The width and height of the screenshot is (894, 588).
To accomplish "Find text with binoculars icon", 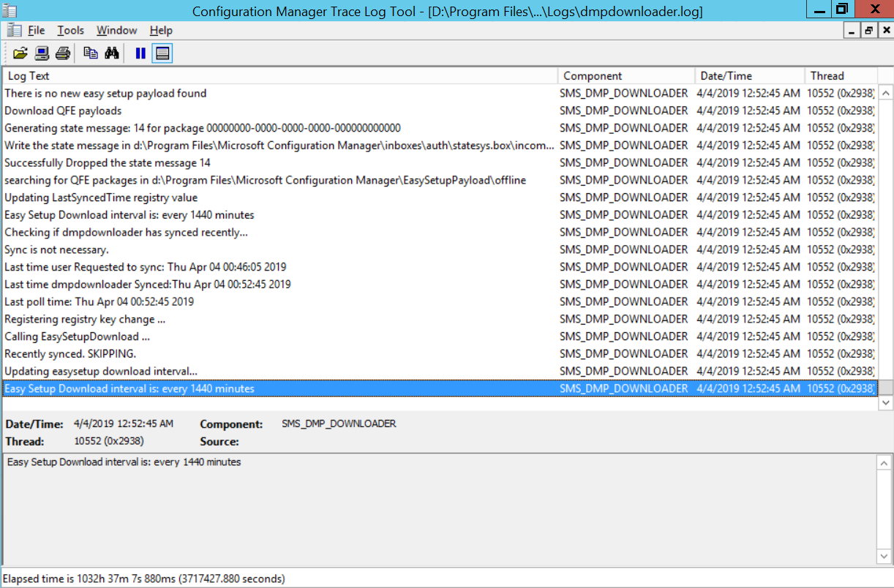I will pyautogui.click(x=112, y=53).
